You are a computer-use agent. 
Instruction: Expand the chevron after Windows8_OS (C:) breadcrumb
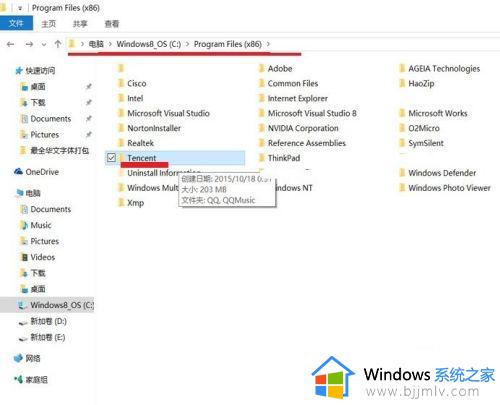tap(187, 44)
